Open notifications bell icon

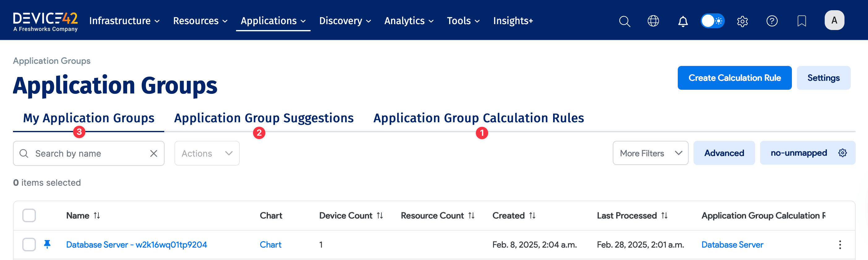(x=683, y=21)
